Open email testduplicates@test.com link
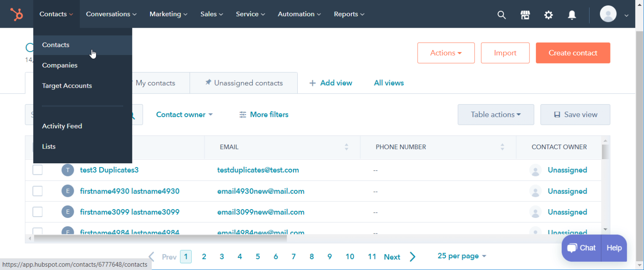Viewport: 644px width, 270px height. (258, 170)
